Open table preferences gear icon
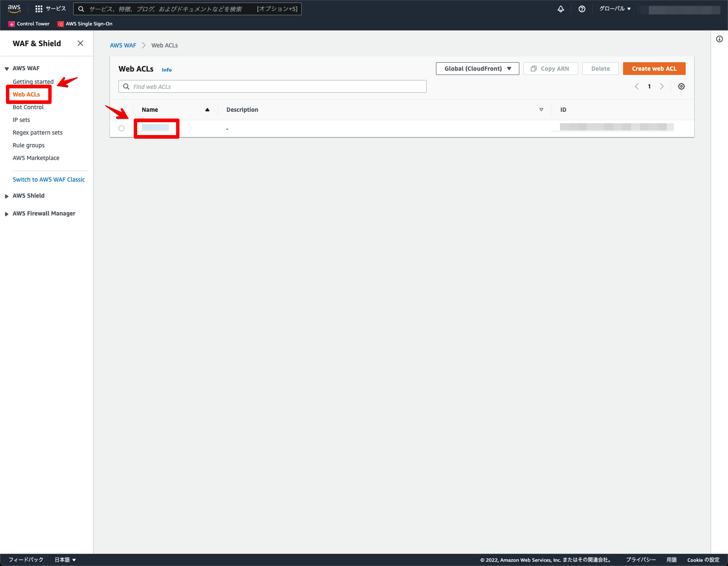 pyautogui.click(x=681, y=86)
